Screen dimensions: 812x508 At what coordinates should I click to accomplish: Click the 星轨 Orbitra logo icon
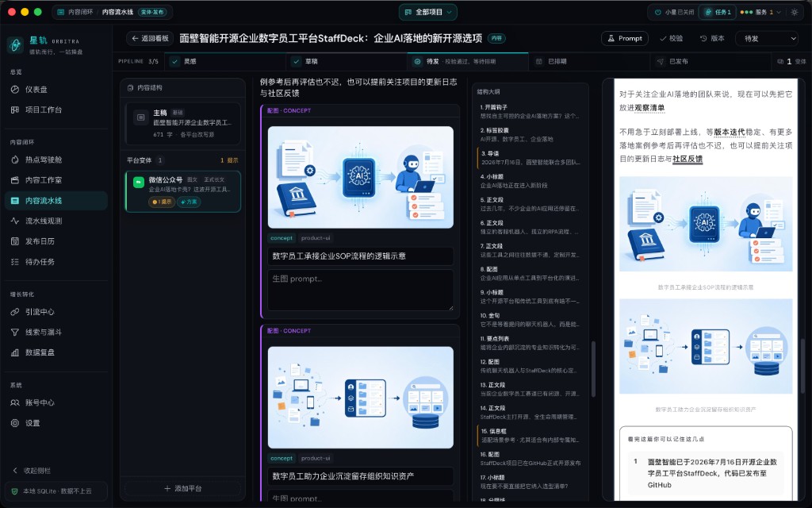15,45
